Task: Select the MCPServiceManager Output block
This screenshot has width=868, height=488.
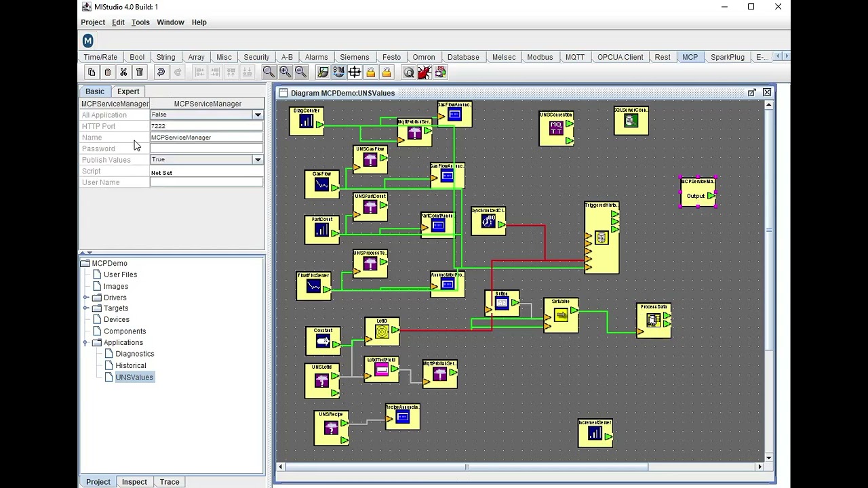Action: (698, 192)
